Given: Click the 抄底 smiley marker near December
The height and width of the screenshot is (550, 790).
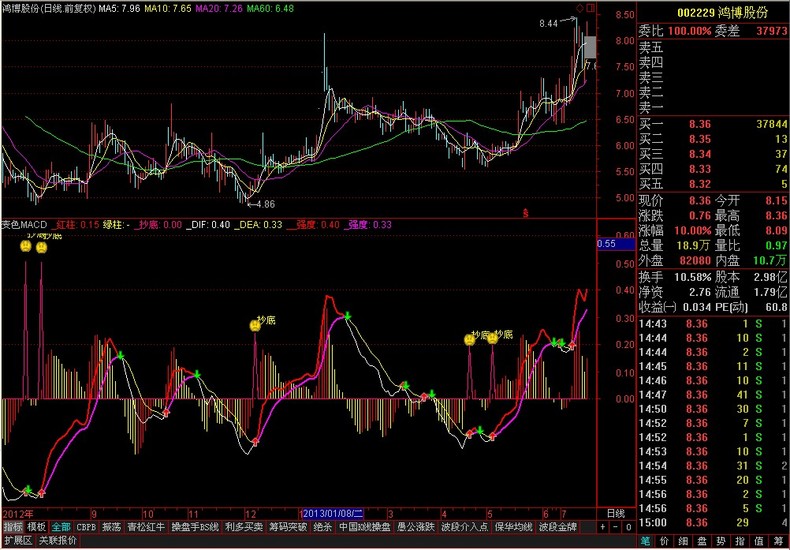Looking at the screenshot, I should click(x=255, y=325).
